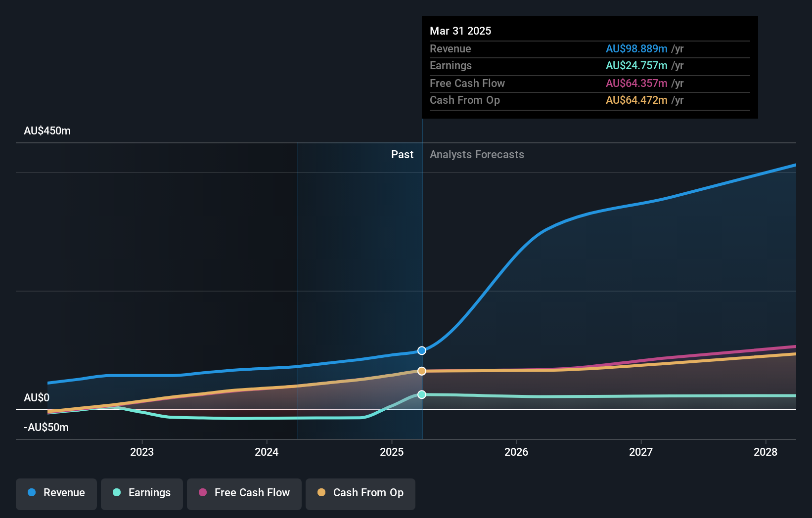Switch to the Past section of the chart
The image size is (812, 518).
point(402,154)
